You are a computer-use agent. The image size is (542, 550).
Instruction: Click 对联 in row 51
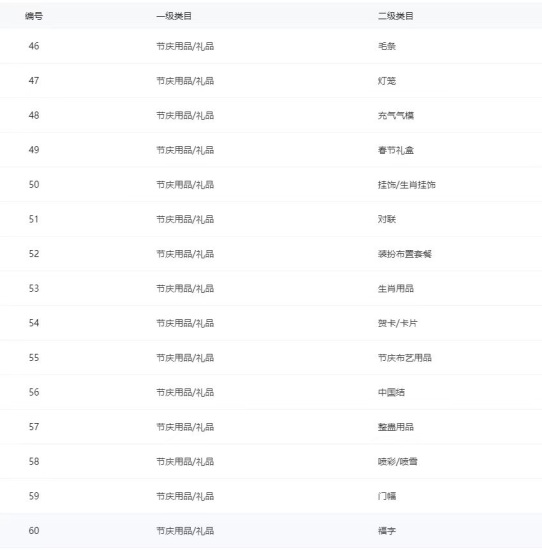click(x=387, y=220)
